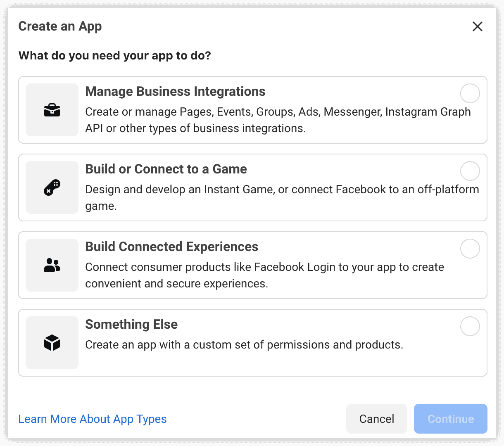Click the briefcase icon for Business Integrations

coord(52,110)
